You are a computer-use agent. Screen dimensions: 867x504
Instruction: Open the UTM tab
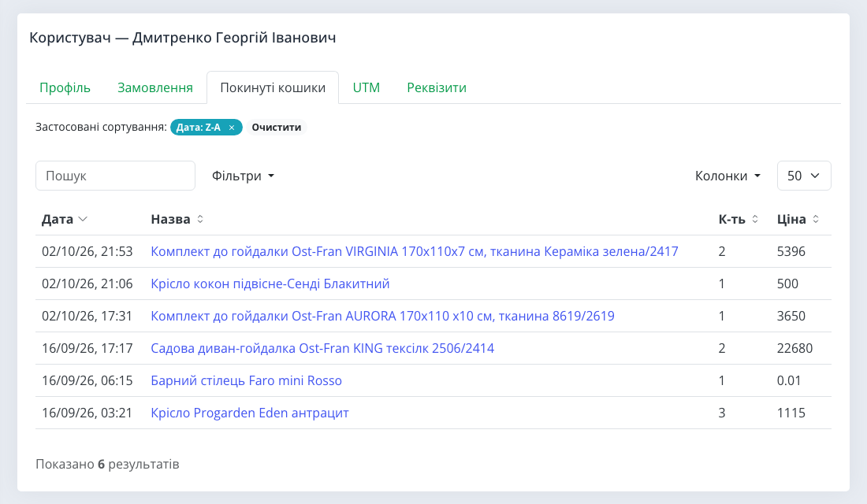(366, 88)
